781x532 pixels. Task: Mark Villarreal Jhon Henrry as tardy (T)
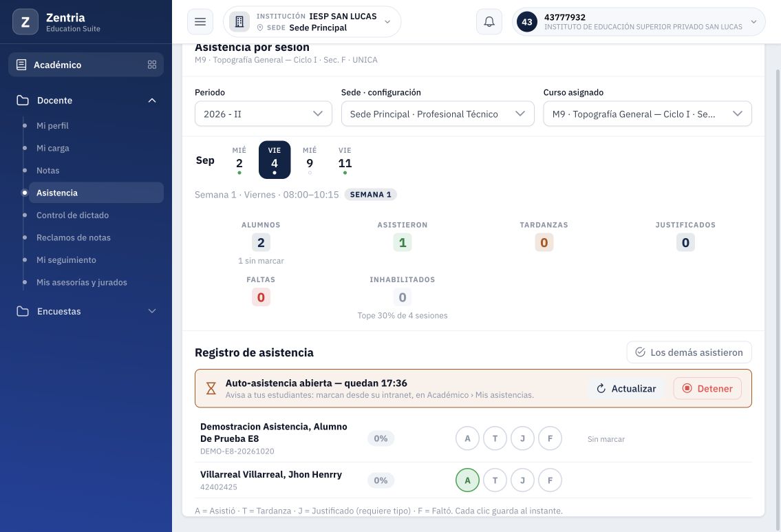495,480
